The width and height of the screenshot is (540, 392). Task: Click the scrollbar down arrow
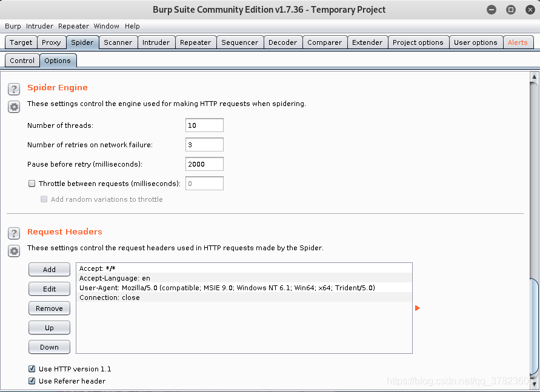point(534,384)
